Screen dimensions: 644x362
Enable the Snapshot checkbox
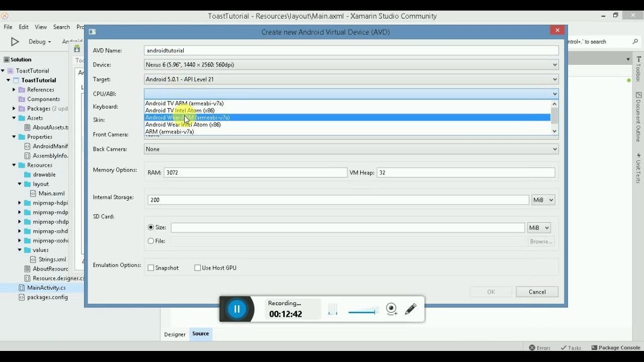pos(151,268)
